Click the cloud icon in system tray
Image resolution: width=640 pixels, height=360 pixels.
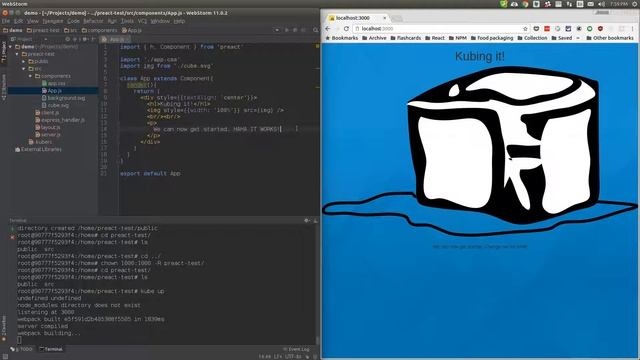(514, 4)
